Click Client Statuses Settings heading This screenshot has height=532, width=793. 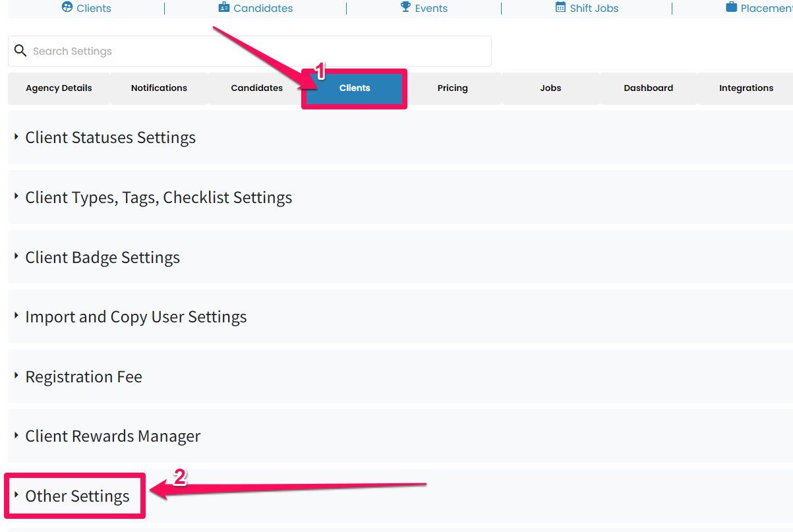point(110,138)
